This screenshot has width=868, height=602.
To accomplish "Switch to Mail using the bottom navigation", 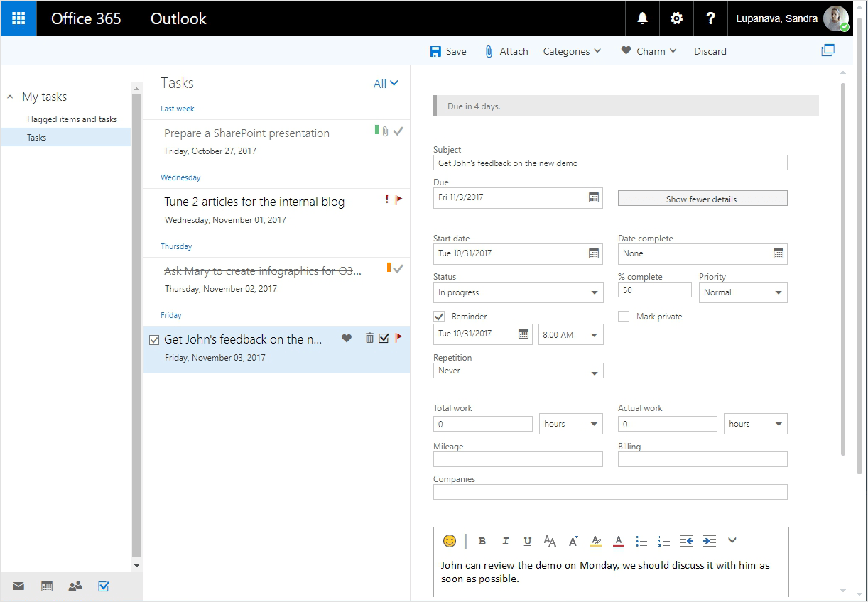I will click(18, 586).
